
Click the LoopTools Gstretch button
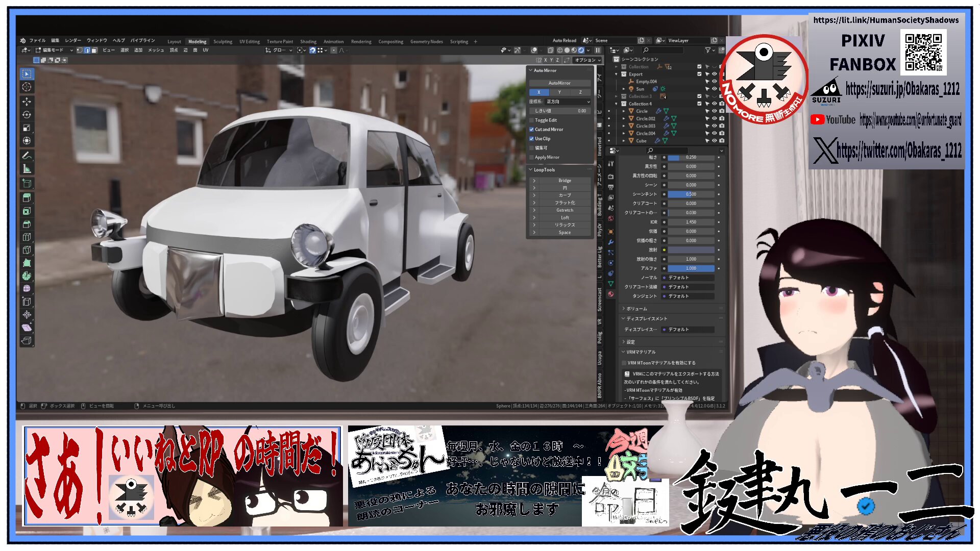(565, 210)
